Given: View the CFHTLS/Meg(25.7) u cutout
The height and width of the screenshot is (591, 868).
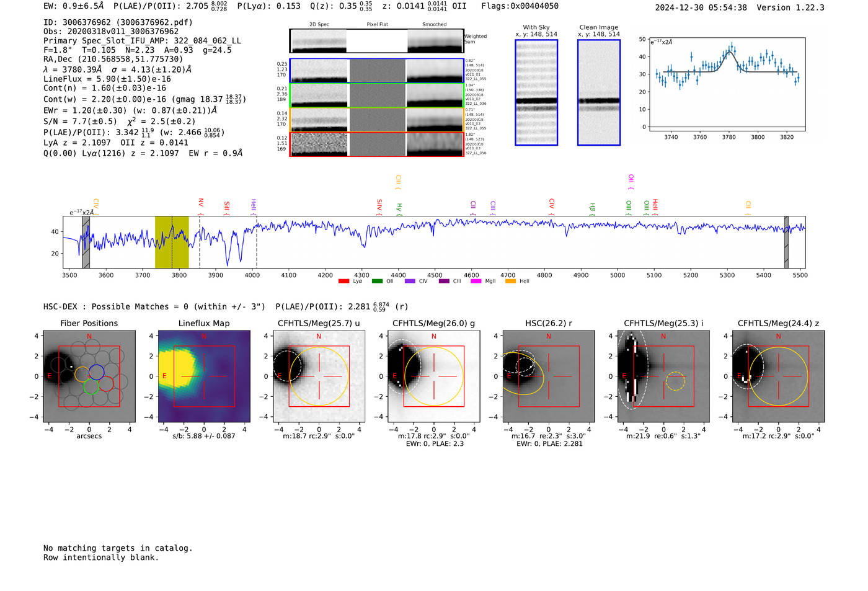Looking at the screenshot, I should pos(319,376).
